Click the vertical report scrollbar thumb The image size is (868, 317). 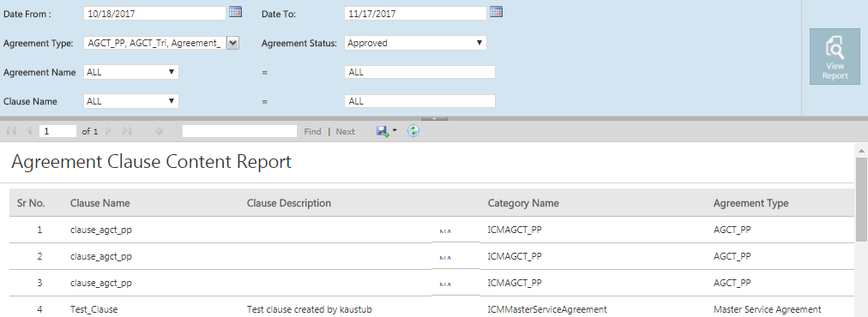pos(861,199)
